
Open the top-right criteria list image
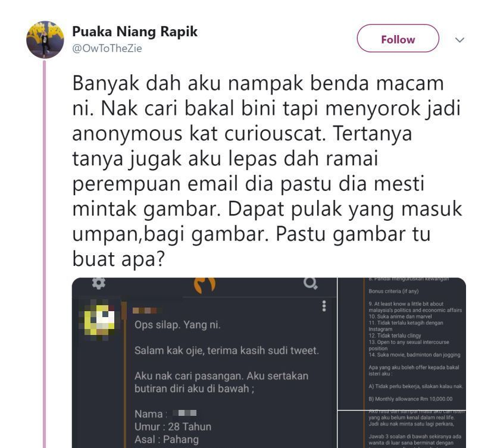pyautogui.click(x=402, y=343)
